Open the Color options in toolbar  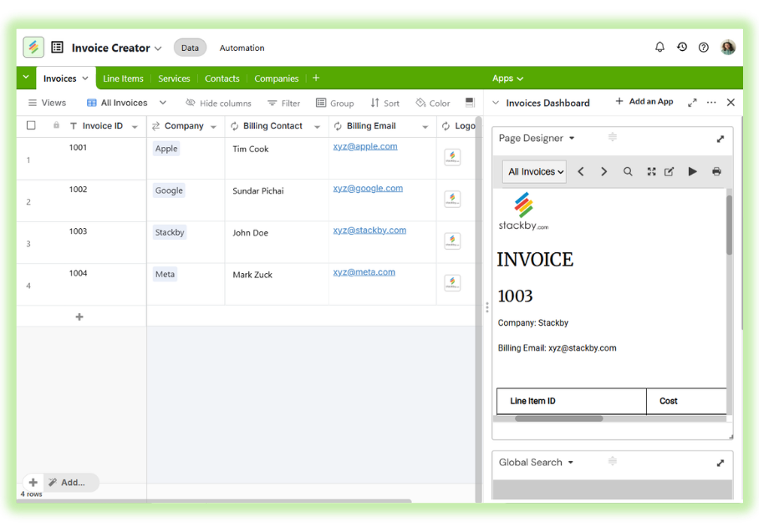pyautogui.click(x=433, y=104)
